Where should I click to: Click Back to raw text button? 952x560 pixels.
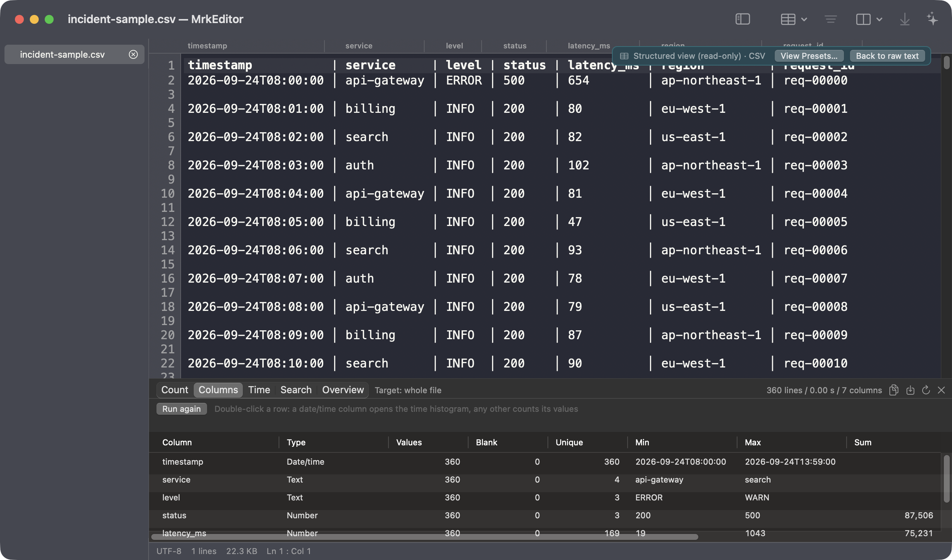[x=887, y=56]
